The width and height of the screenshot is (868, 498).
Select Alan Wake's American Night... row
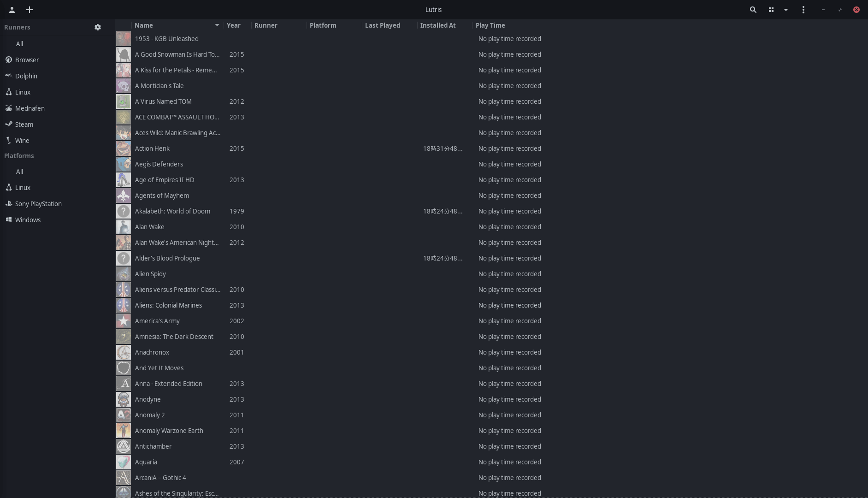pos(491,243)
